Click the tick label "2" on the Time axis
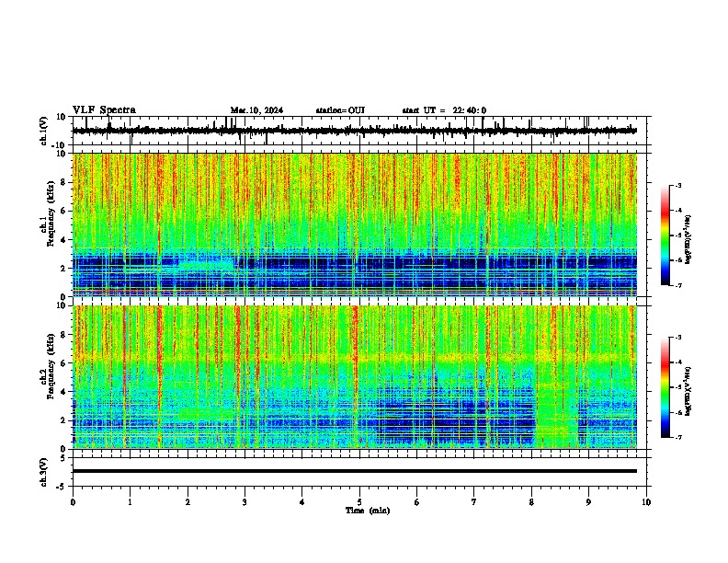Image resolution: width=728 pixels, height=563 pixels. point(188,502)
